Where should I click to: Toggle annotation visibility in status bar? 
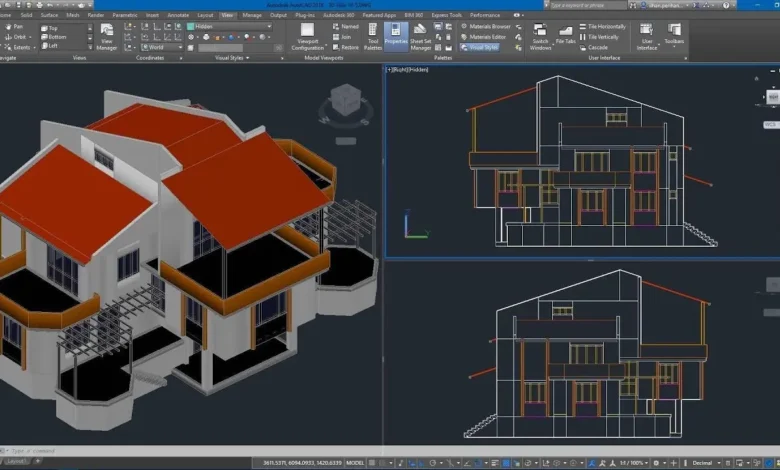(592, 463)
